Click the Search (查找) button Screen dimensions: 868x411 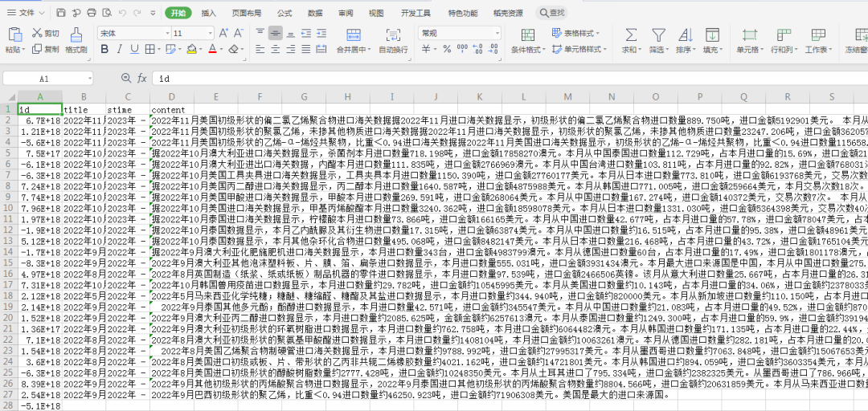(x=551, y=13)
